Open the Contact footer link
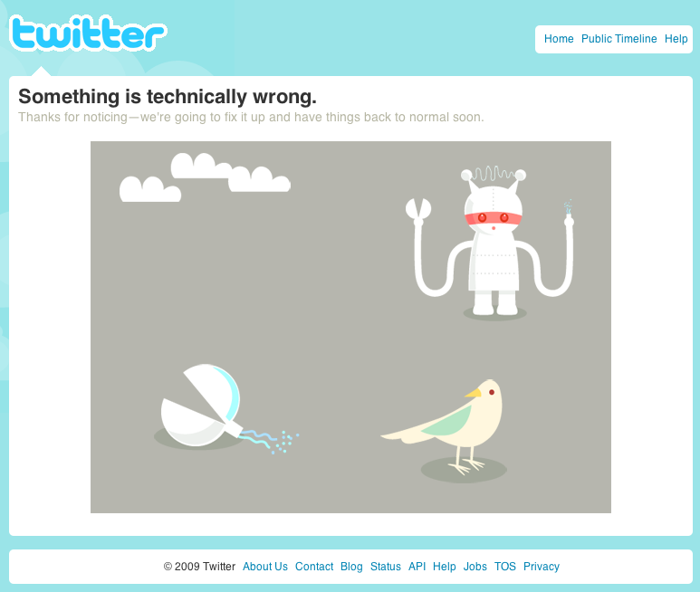The height and width of the screenshot is (592, 700). pos(314,567)
